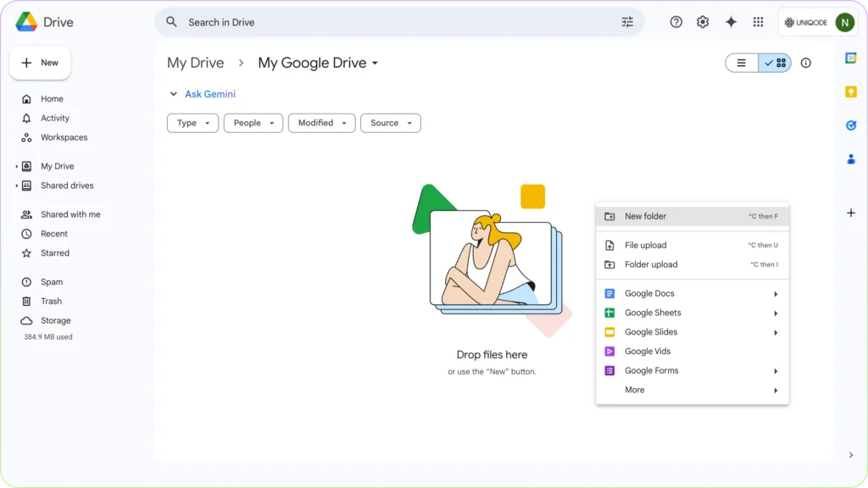View file details with the info icon
The height and width of the screenshot is (488, 868).
[805, 63]
